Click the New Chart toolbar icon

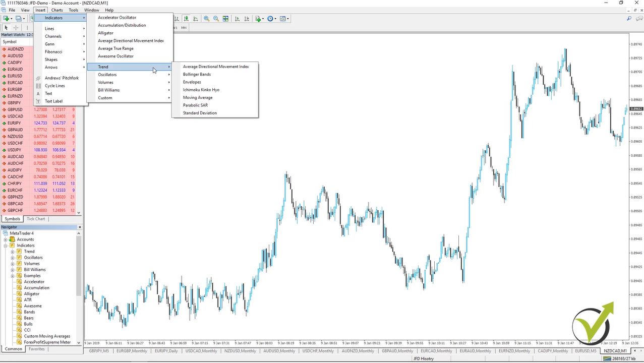[x=6, y=19]
